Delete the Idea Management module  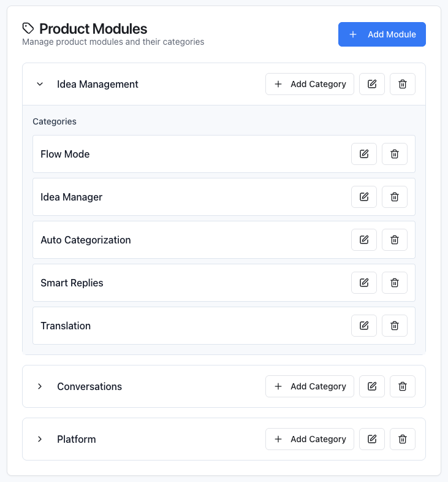point(403,84)
